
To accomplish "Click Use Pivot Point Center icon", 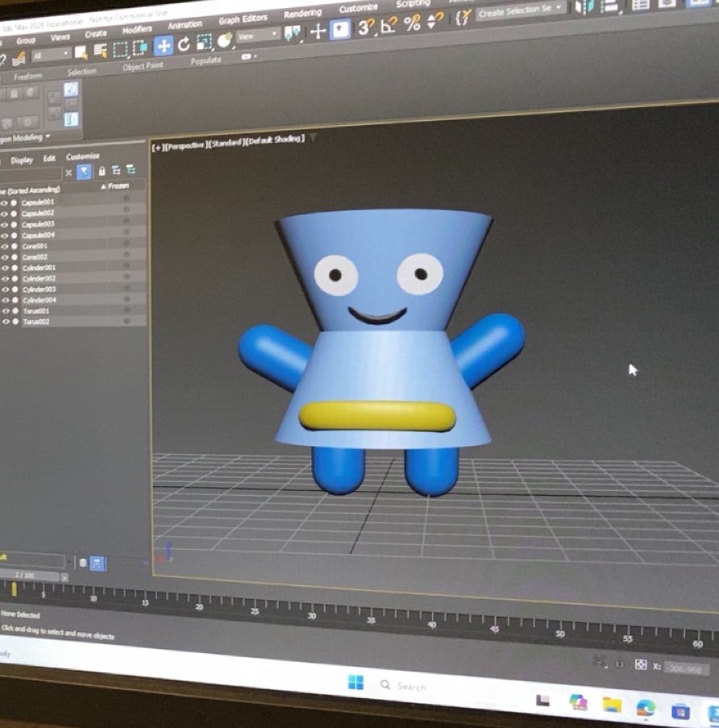I will [x=293, y=33].
